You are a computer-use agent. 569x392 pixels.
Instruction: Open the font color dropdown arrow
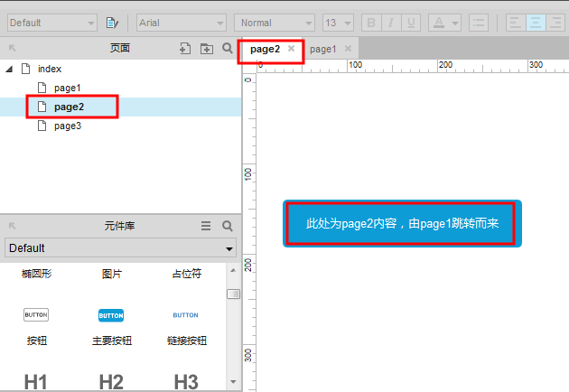pos(455,23)
